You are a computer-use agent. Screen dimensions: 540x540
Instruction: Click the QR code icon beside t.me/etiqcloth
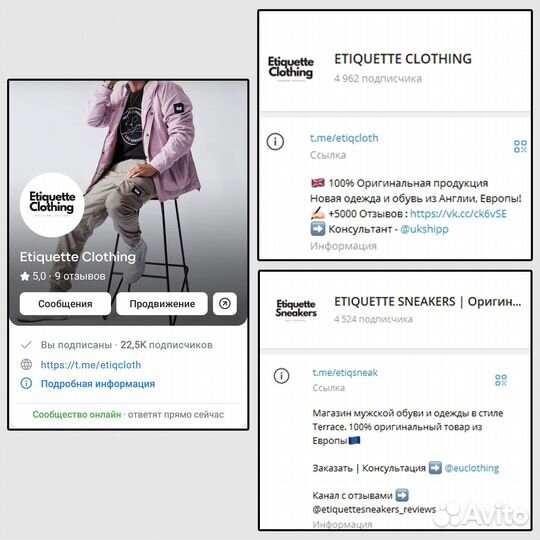click(520, 146)
